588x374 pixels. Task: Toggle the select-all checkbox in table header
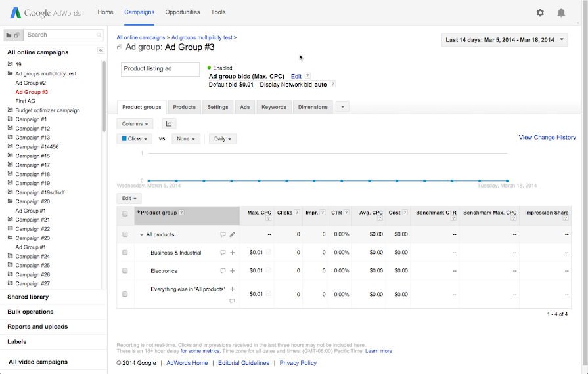tap(125, 213)
